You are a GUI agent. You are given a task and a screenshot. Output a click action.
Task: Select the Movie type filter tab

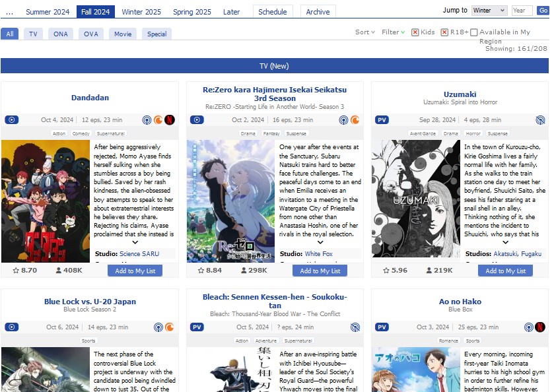(x=123, y=34)
